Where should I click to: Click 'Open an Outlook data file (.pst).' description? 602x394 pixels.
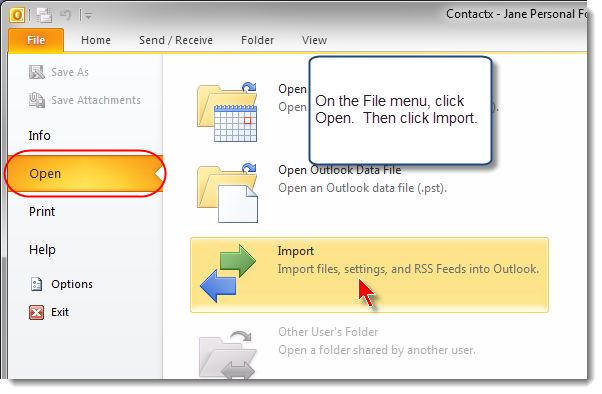(362, 188)
